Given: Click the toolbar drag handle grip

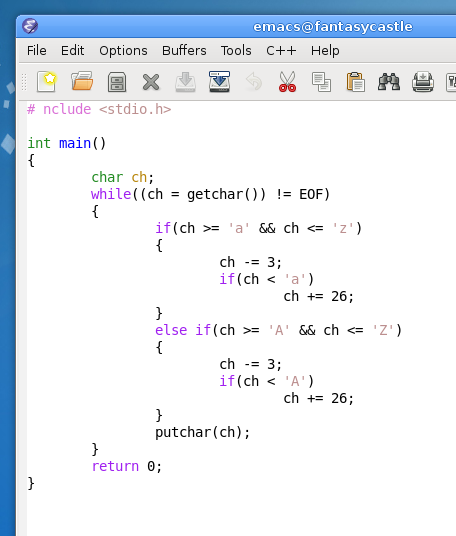Looking at the screenshot, I should [x=24, y=82].
